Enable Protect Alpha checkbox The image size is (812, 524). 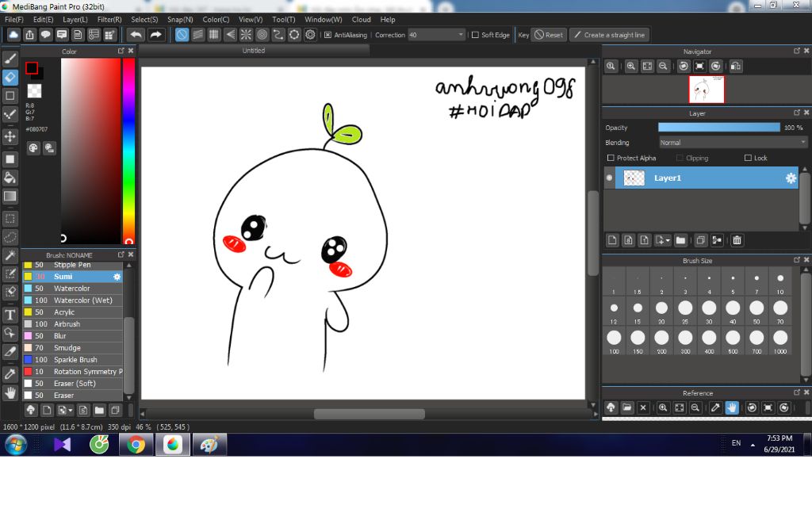pyautogui.click(x=611, y=158)
